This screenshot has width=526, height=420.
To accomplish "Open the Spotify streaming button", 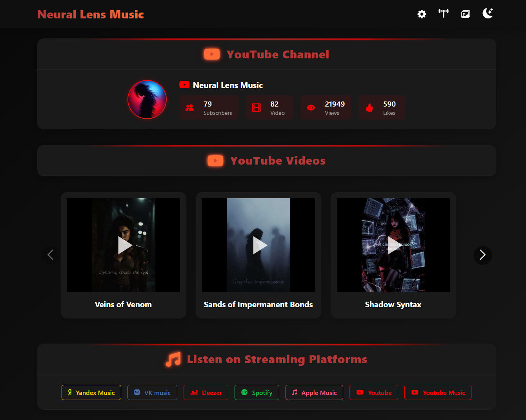I will [257, 393].
